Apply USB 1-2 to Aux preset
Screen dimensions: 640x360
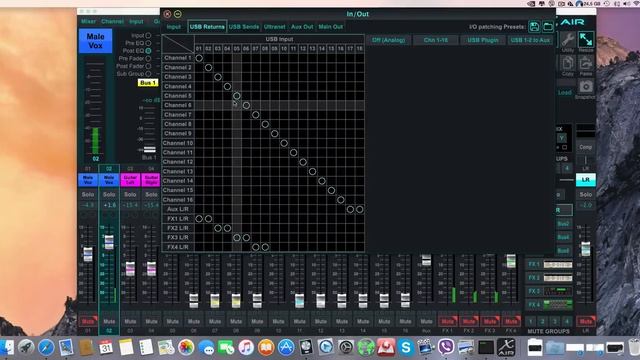[x=530, y=40]
